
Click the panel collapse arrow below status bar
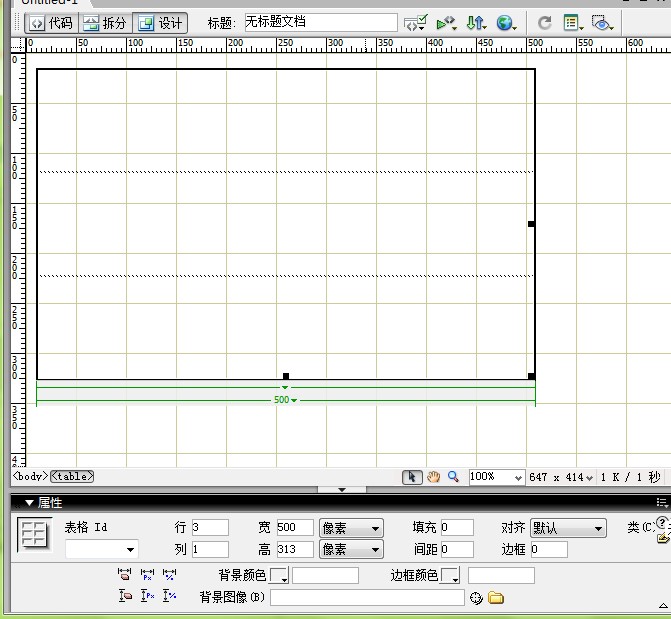coord(341,490)
